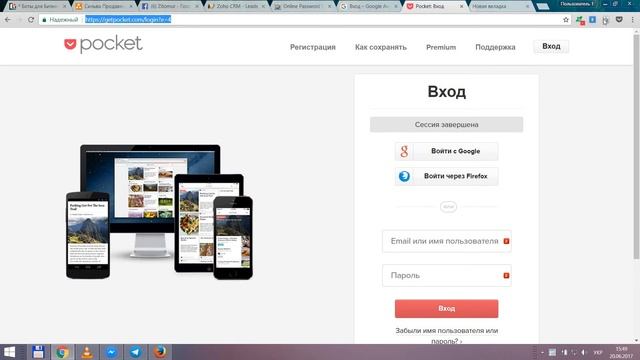
Task: Open the floppy disk app in taskbar
Action: click(x=38, y=352)
